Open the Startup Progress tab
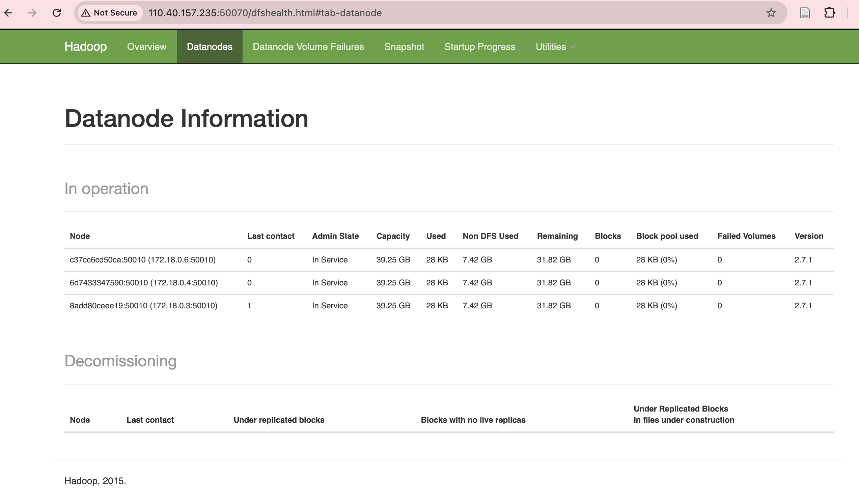The height and width of the screenshot is (504, 859). (480, 47)
